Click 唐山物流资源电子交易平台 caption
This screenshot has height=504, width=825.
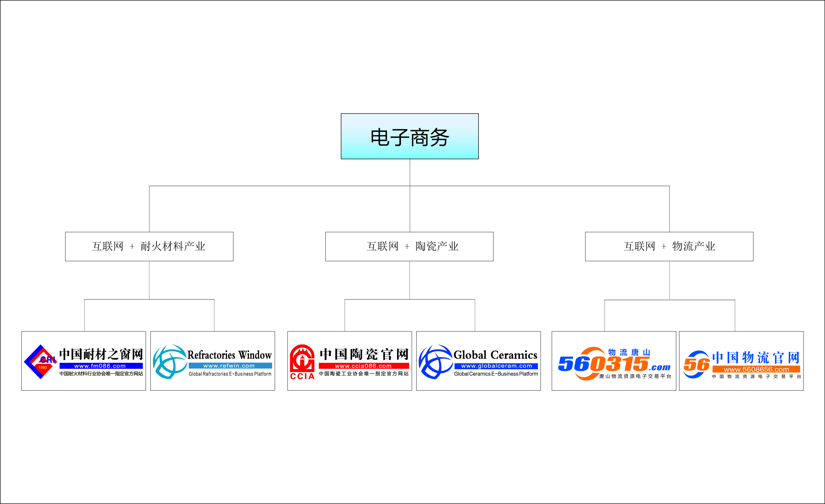(635, 376)
